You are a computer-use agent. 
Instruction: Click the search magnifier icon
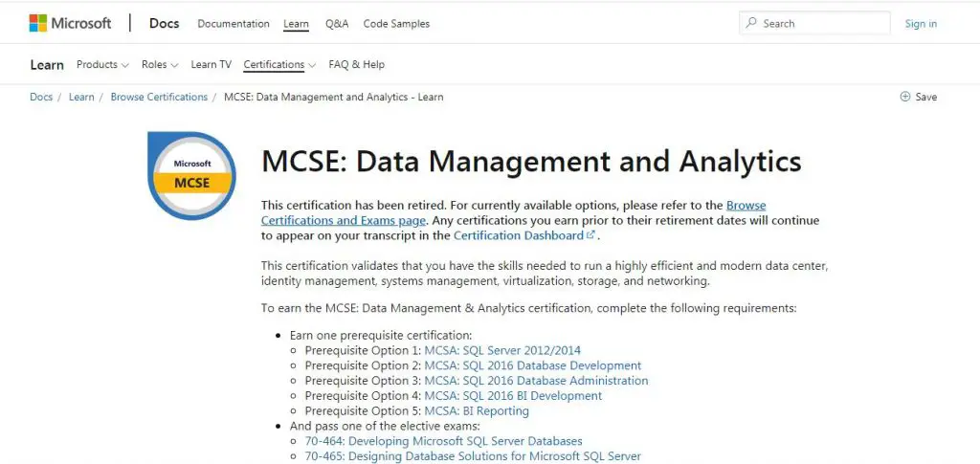tap(751, 23)
